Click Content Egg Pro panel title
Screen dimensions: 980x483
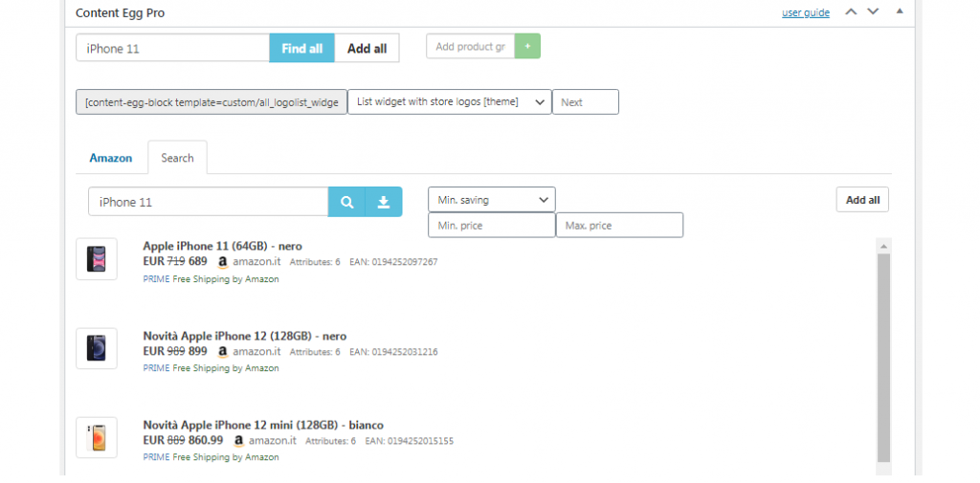tap(120, 12)
